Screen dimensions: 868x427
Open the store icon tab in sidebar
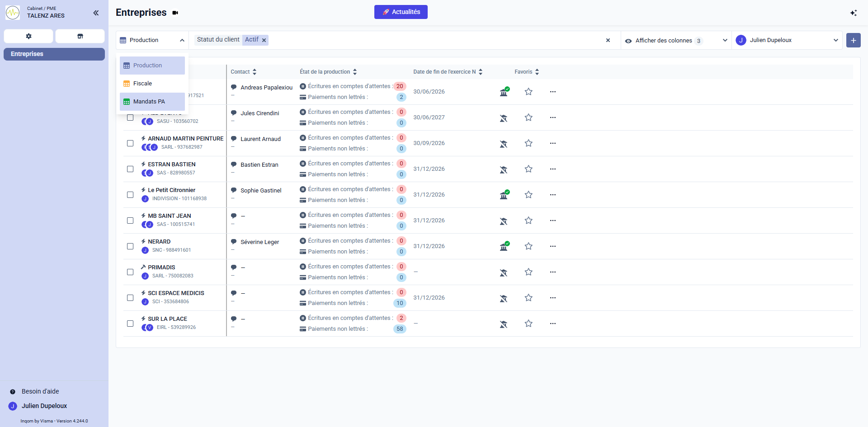tap(80, 36)
